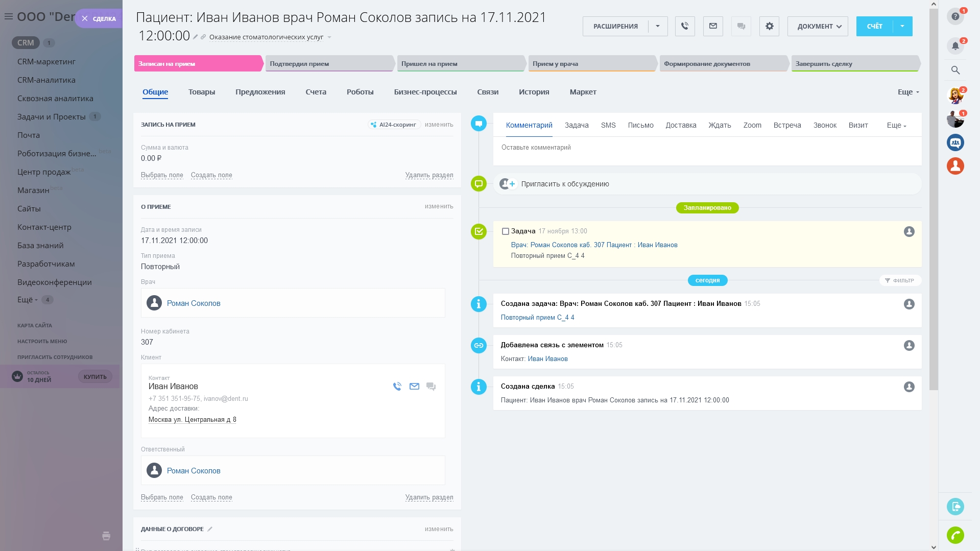The height and width of the screenshot is (551, 980).
Task: Open contact link Иван Иванов in timeline
Action: [547, 359]
